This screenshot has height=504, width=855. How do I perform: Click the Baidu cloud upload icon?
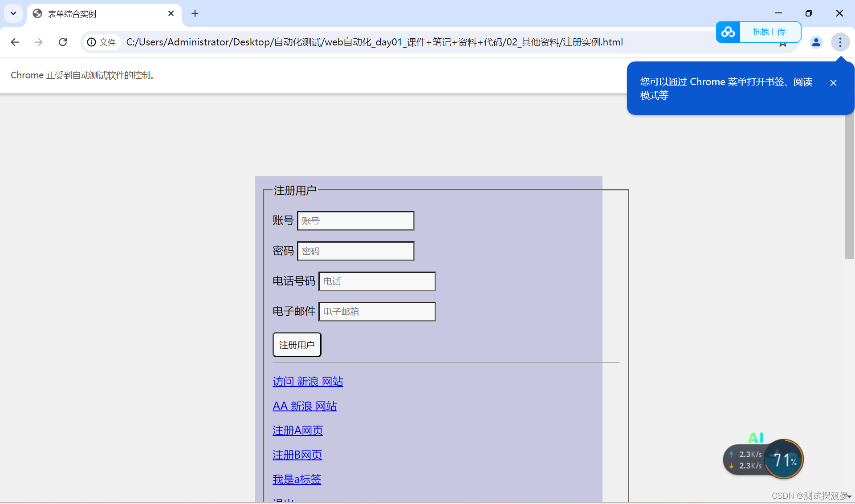click(728, 32)
